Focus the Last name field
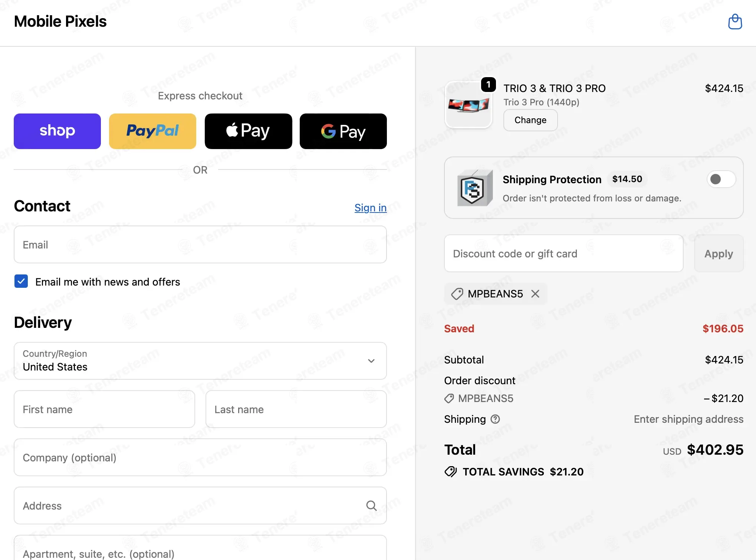The image size is (756, 560). click(x=296, y=409)
